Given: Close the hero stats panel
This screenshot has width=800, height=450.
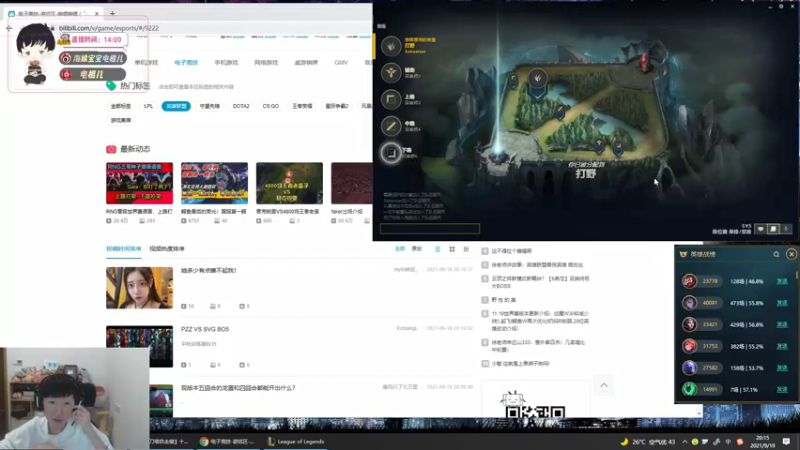Looking at the screenshot, I should [x=791, y=254].
